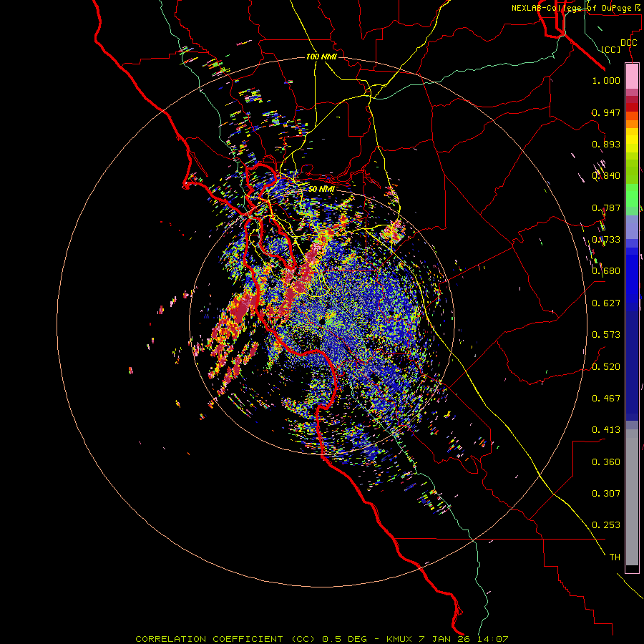Click the 0.893 legend value

pyautogui.click(x=606, y=144)
